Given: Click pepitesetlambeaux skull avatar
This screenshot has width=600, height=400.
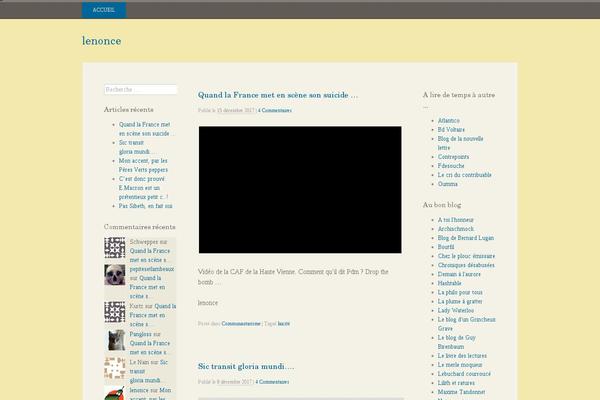Looking at the screenshot, I should [115, 275].
